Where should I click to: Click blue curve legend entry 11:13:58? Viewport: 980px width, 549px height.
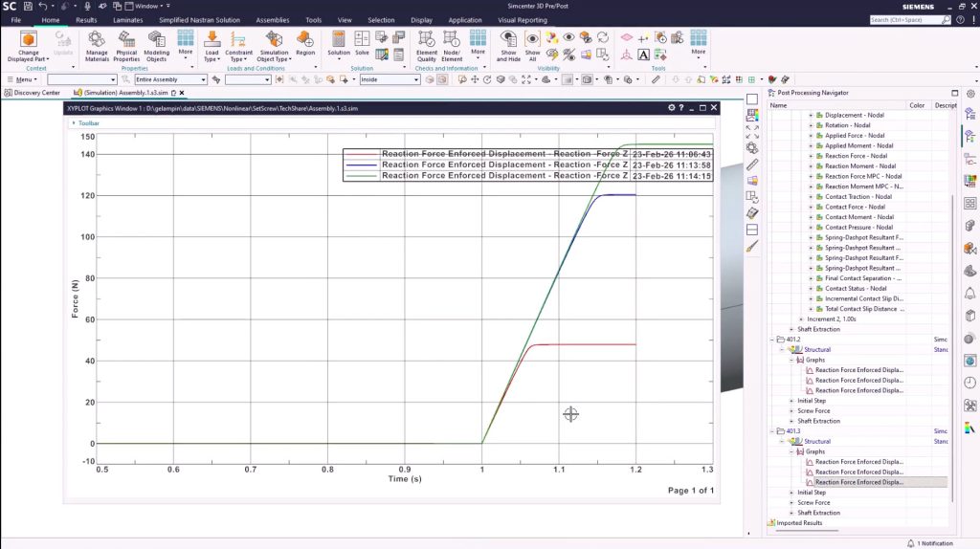point(527,165)
